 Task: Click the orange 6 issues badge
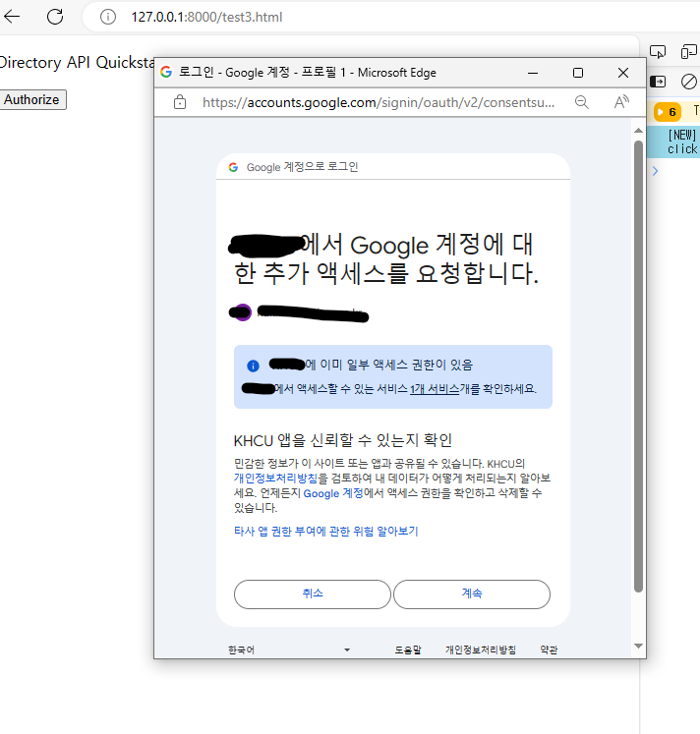point(668,112)
